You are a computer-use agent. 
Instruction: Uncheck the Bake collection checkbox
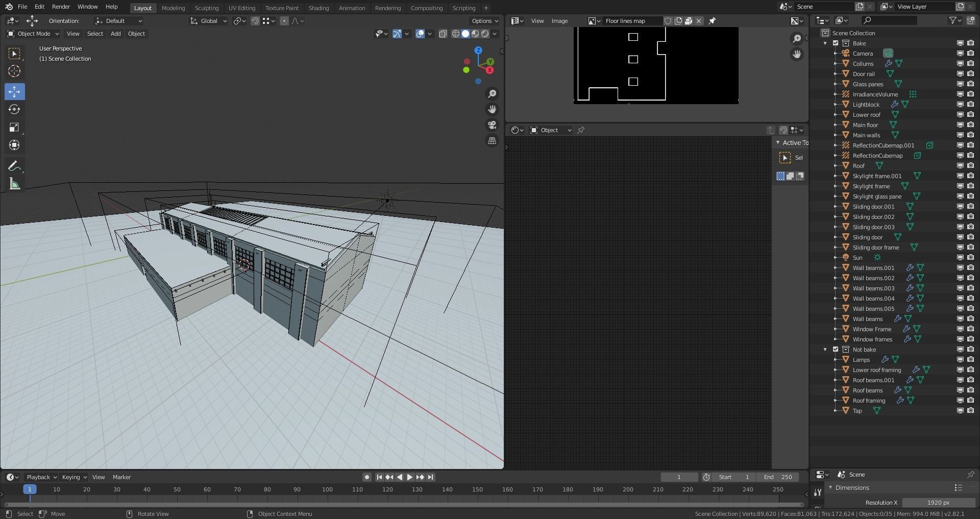click(836, 43)
